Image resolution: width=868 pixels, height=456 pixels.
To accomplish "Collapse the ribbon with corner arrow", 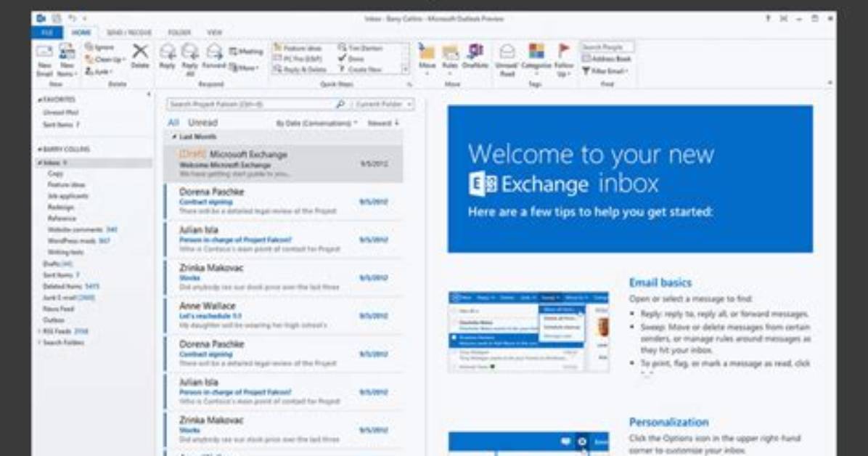I will pos(830,83).
